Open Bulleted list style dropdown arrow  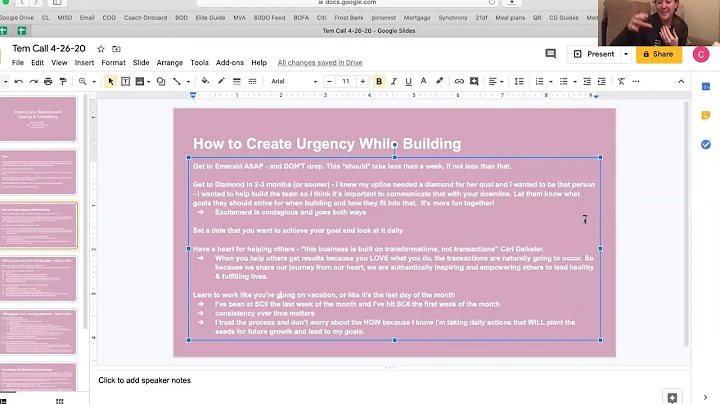574,82
